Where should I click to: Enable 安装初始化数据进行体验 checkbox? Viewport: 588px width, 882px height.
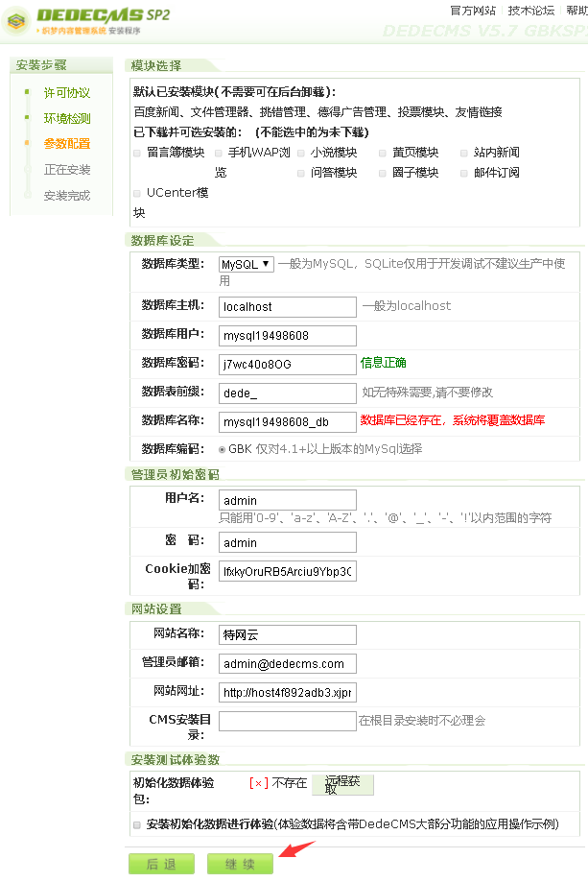tap(136, 825)
